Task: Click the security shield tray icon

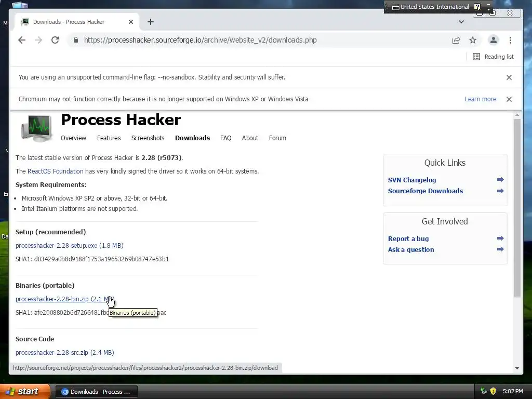Action: point(493,391)
